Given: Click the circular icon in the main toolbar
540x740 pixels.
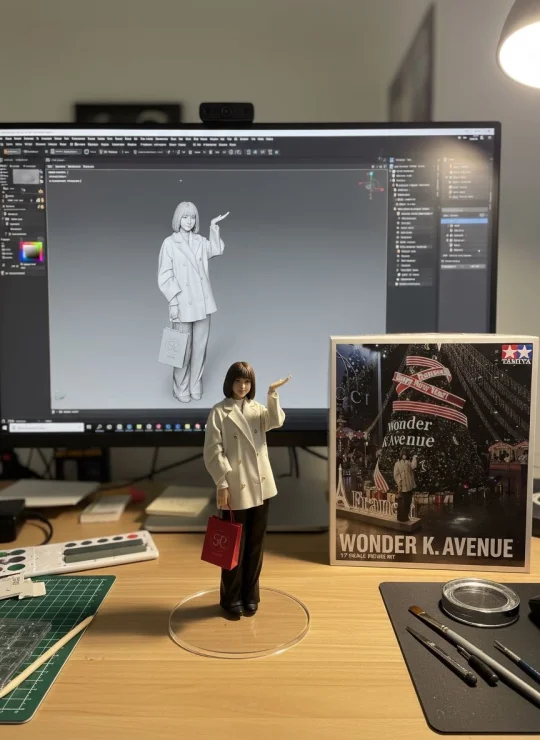Looking at the screenshot, I should tap(86, 151).
